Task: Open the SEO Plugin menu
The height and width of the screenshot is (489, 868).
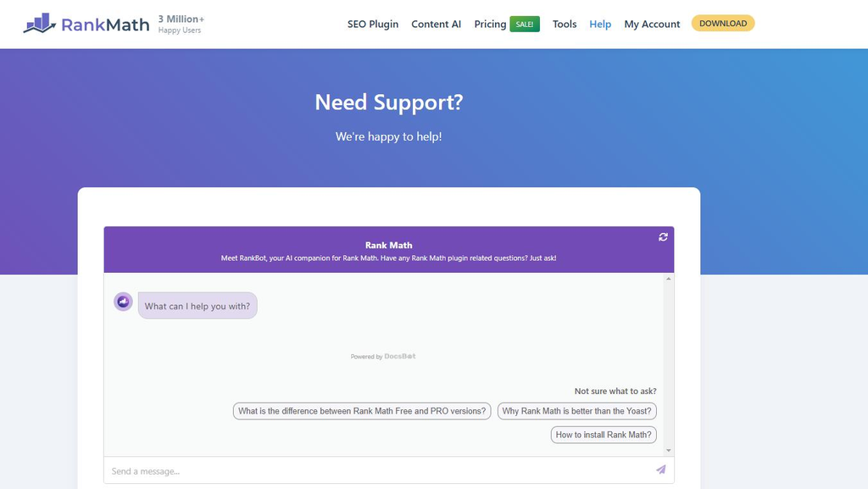Action: (373, 24)
